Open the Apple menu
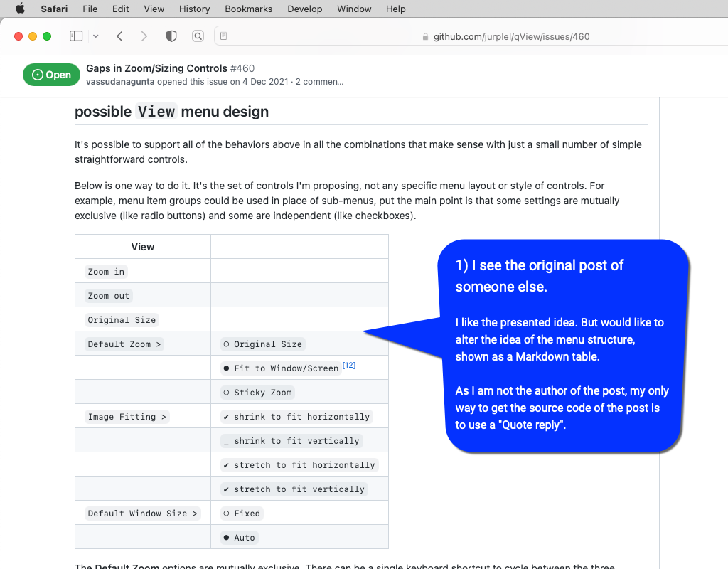The height and width of the screenshot is (569, 728). [x=19, y=9]
